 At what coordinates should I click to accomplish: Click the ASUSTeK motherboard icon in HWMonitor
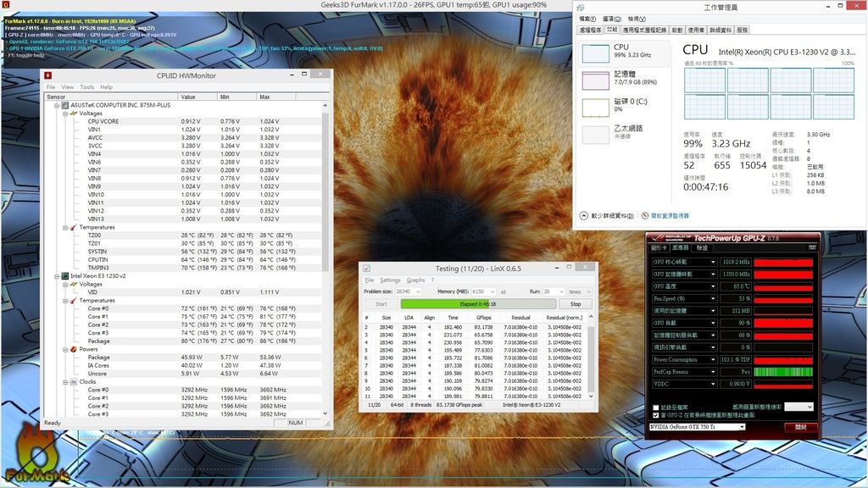[65, 105]
